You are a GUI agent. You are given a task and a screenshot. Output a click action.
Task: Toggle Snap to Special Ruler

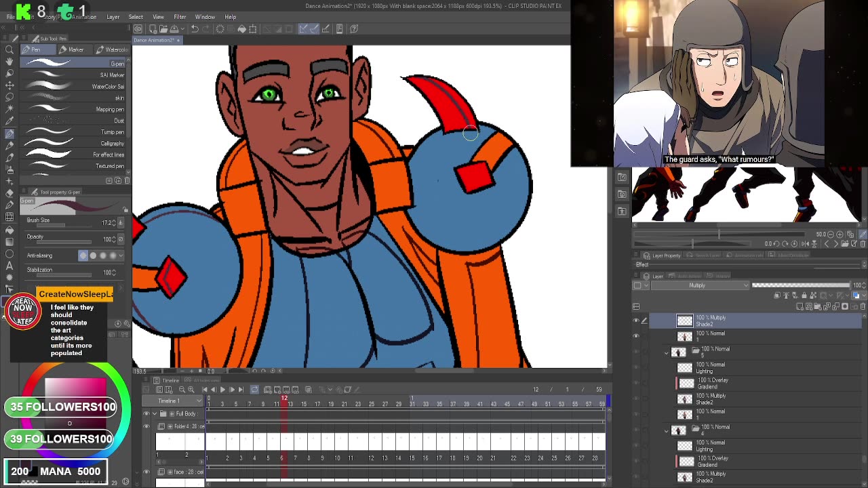click(314, 28)
